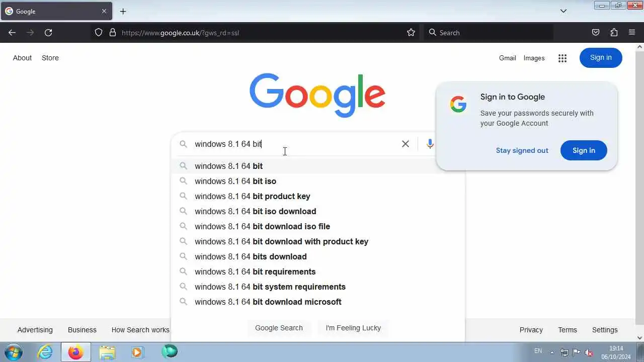Click I'm Feeling Lucky button

pos(353,328)
